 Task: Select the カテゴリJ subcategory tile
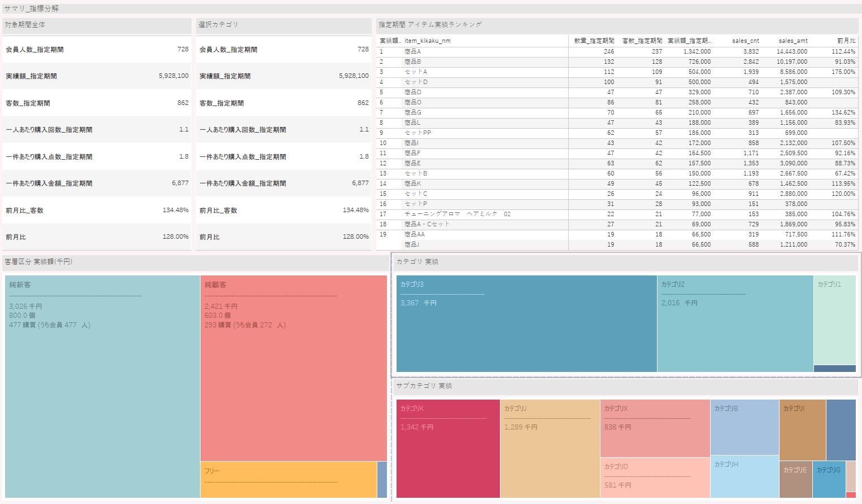pos(550,449)
